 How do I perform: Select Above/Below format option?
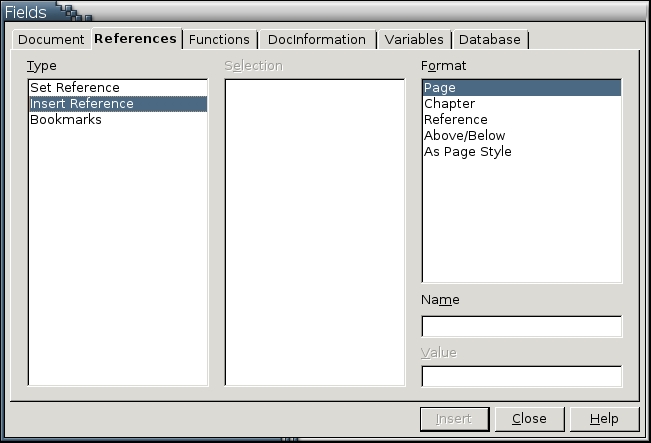[465, 136]
